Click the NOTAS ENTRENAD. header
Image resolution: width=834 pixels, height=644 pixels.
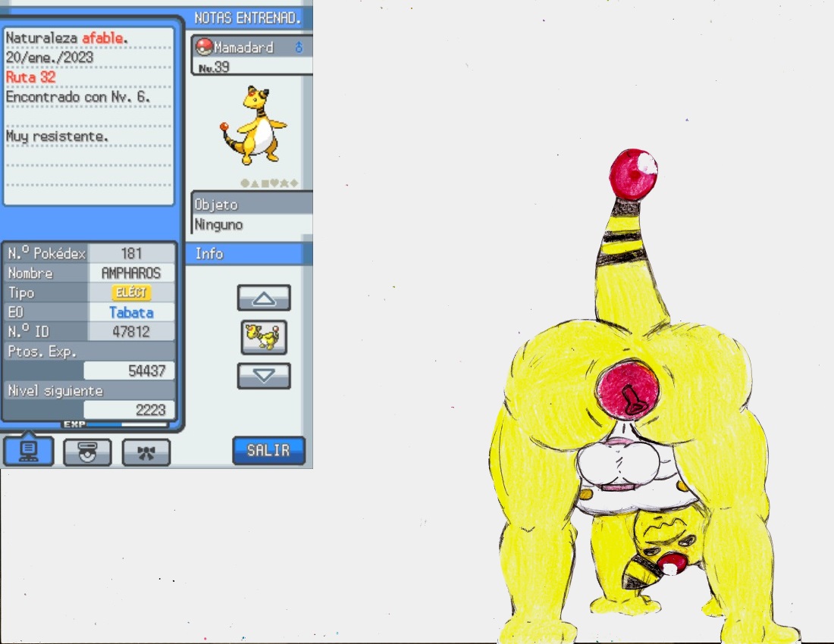pos(247,17)
